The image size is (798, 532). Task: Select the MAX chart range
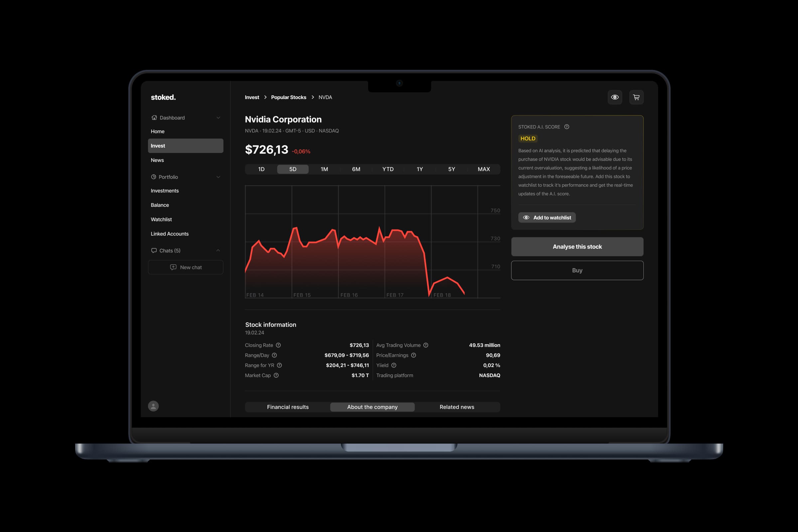484,169
